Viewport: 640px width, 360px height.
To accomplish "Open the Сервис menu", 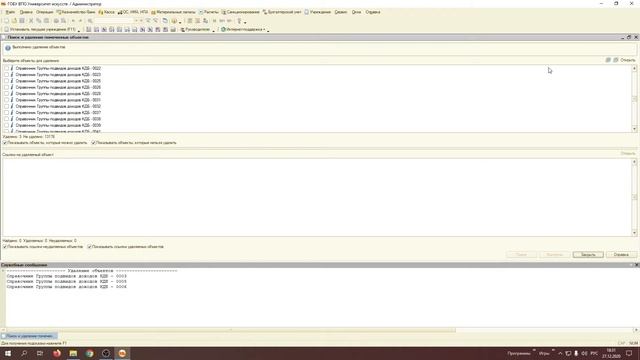I will pos(341,12).
